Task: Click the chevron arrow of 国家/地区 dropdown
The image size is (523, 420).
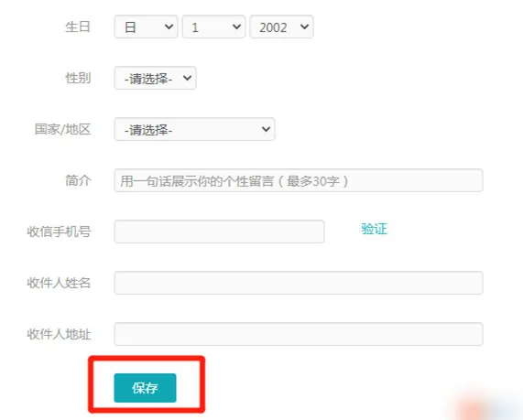Action: (x=267, y=129)
